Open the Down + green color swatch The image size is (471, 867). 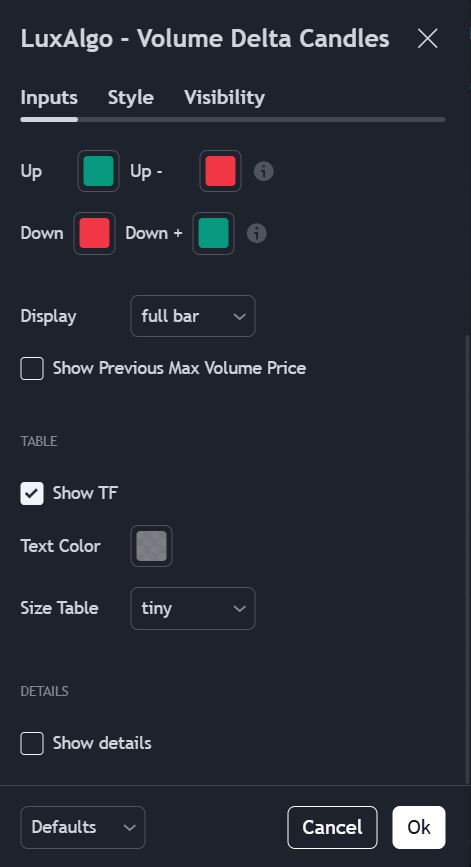coord(213,233)
